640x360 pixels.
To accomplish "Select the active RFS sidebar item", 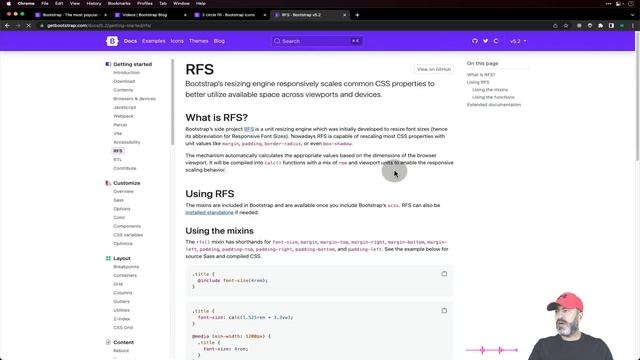I will [x=118, y=151].
